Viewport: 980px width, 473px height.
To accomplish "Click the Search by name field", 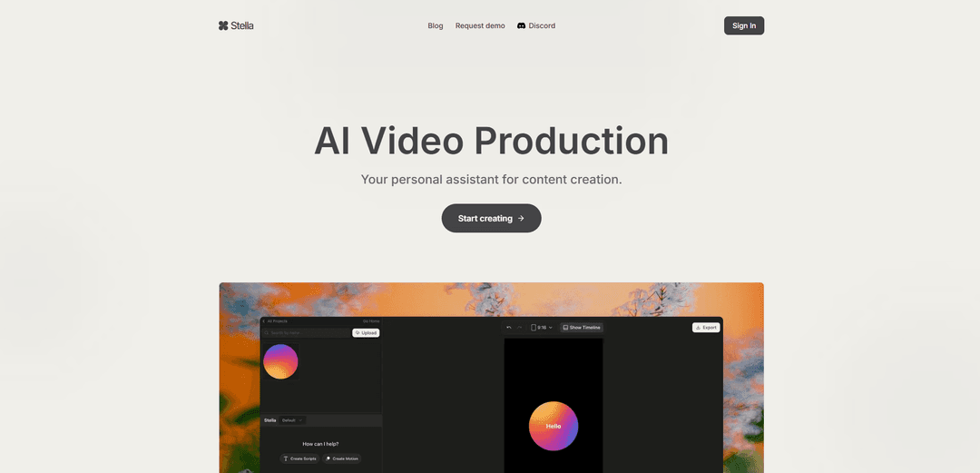I will tap(307, 333).
